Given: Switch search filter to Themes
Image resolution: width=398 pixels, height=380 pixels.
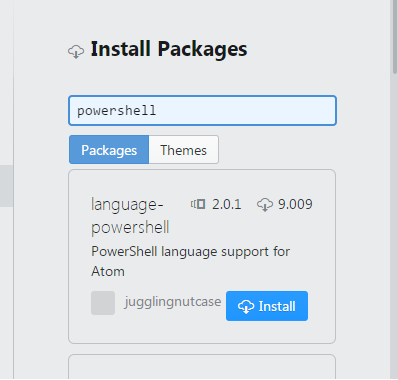Looking at the screenshot, I should tap(184, 150).
